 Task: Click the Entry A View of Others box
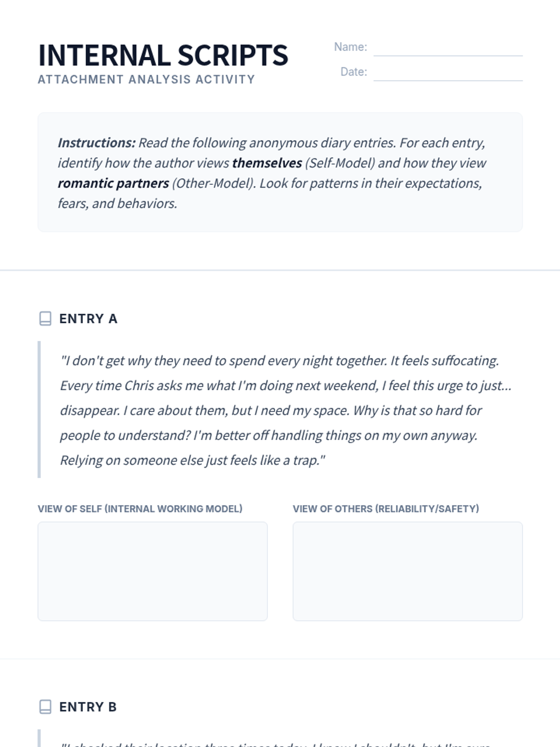(407, 571)
